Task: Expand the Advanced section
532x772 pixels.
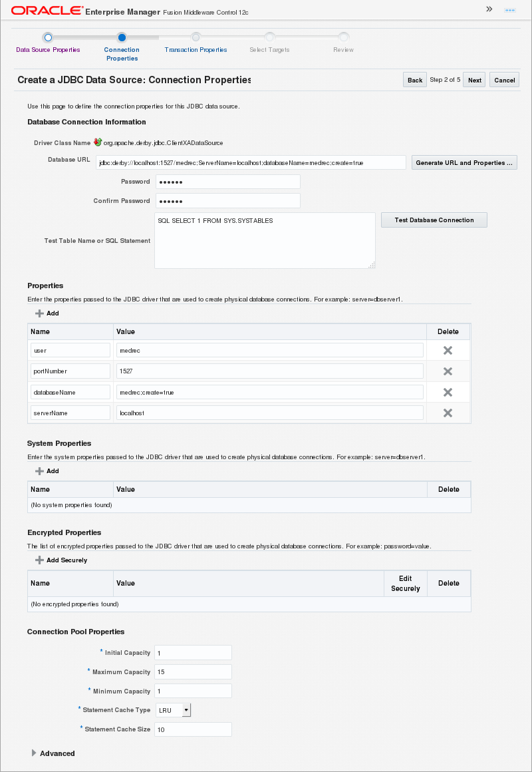Action: click(x=35, y=753)
